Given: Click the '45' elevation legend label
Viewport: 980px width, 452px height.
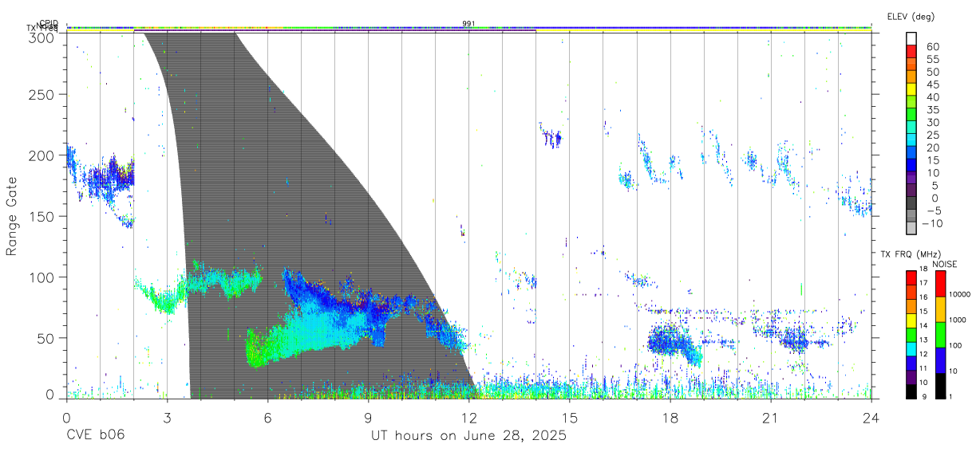Looking at the screenshot, I should pos(932,85).
